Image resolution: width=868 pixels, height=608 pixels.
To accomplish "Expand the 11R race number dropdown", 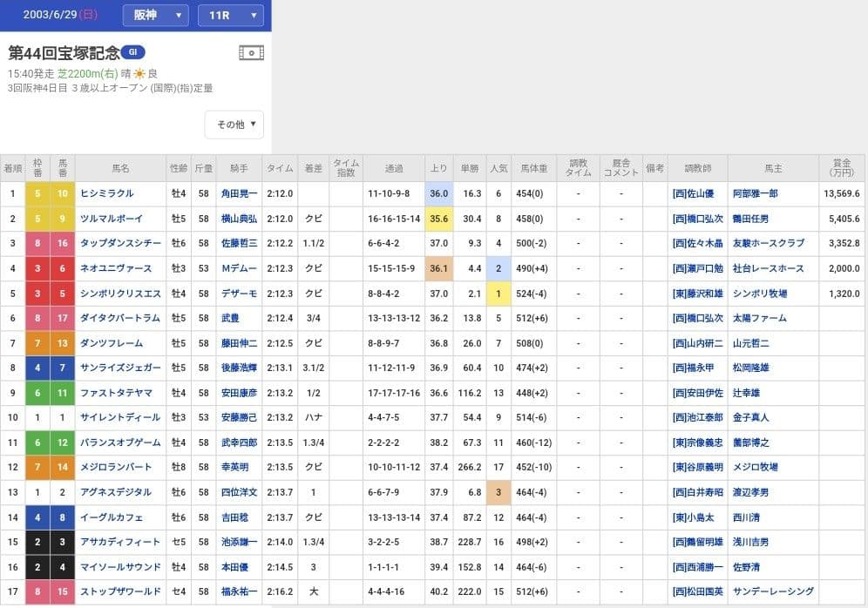I will click(230, 15).
